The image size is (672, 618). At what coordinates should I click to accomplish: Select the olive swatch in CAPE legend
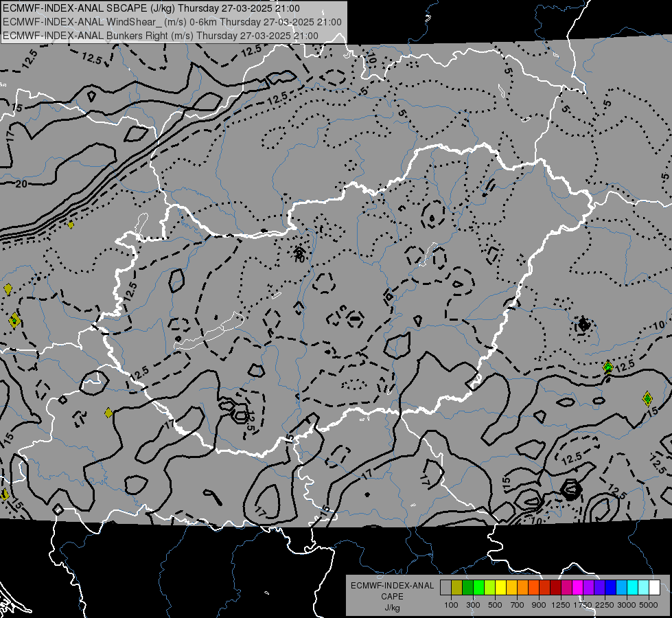click(x=457, y=588)
